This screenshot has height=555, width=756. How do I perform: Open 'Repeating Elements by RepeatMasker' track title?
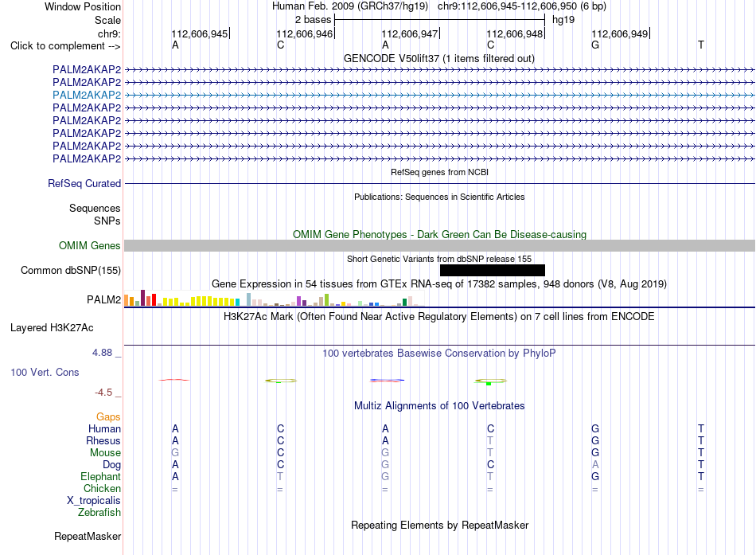click(x=440, y=525)
